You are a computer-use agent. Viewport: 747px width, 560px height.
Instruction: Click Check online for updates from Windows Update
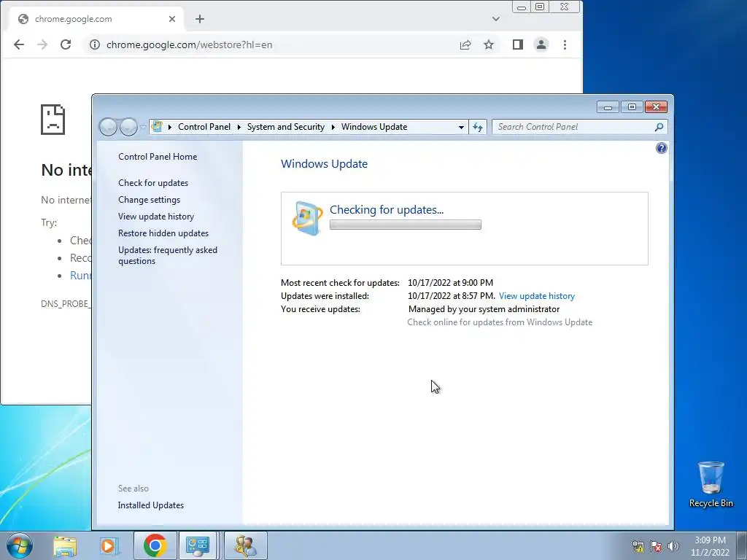(500, 322)
